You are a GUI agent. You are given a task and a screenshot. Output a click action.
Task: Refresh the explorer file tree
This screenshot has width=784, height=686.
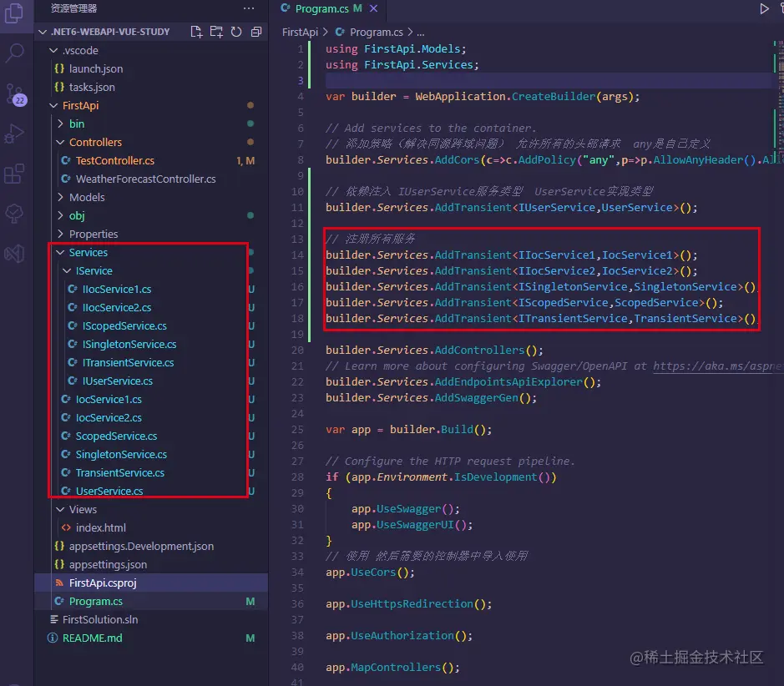[x=236, y=32]
